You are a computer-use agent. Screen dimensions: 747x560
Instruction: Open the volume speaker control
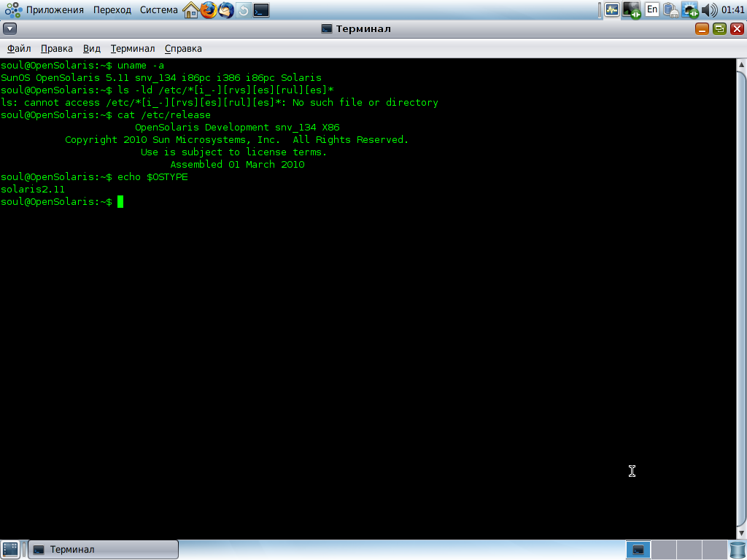tap(709, 10)
